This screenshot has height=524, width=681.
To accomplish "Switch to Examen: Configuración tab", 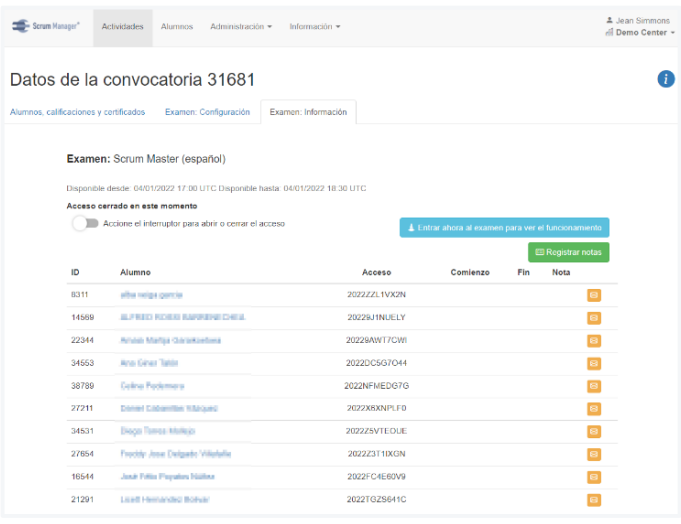I will coord(207,112).
